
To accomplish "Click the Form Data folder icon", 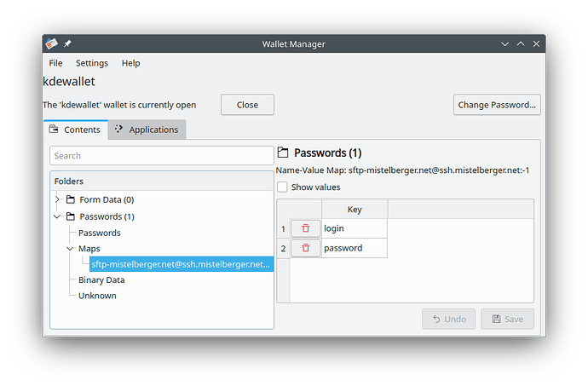I will [x=72, y=199].
